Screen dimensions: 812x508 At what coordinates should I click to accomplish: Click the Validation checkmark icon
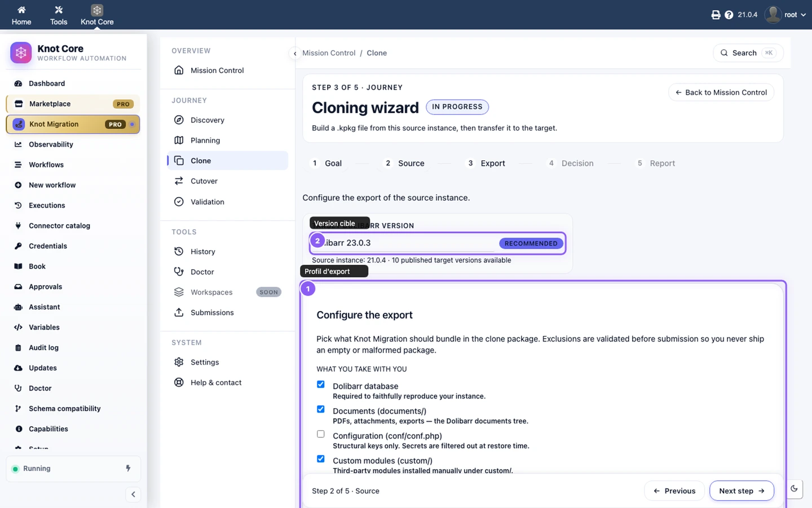179,202
